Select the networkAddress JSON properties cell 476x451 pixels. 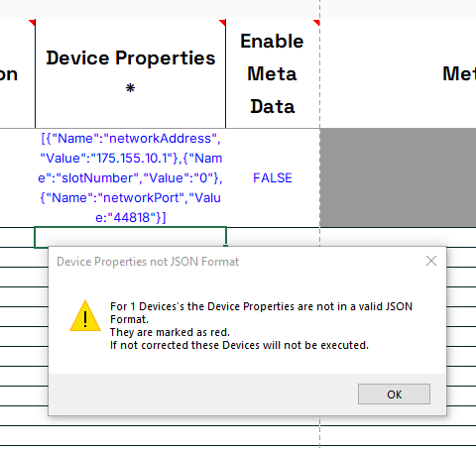[x=131, y=177]
